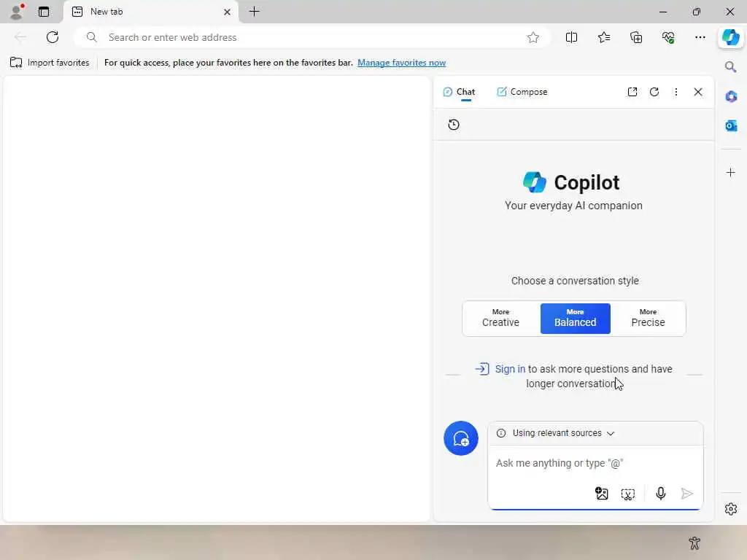Use microphone for voice input
Screen dimensions: 747x560
[x=660, y=494]
